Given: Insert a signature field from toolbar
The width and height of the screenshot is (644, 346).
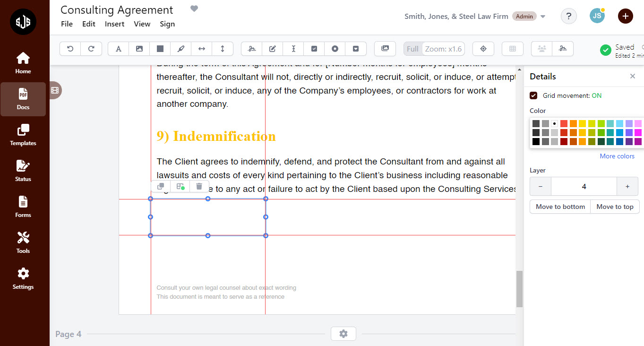Looking at the screenshot, I should 252,49.
